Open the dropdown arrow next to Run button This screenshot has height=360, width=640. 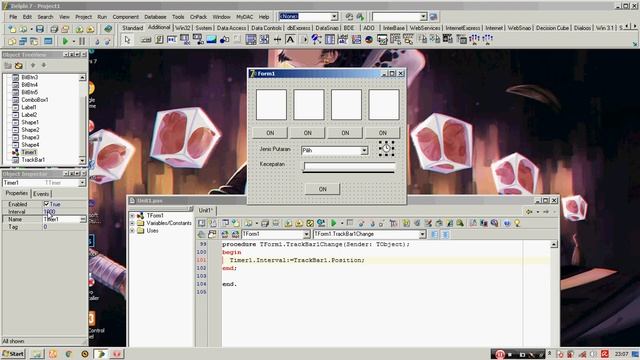[73, 41]
